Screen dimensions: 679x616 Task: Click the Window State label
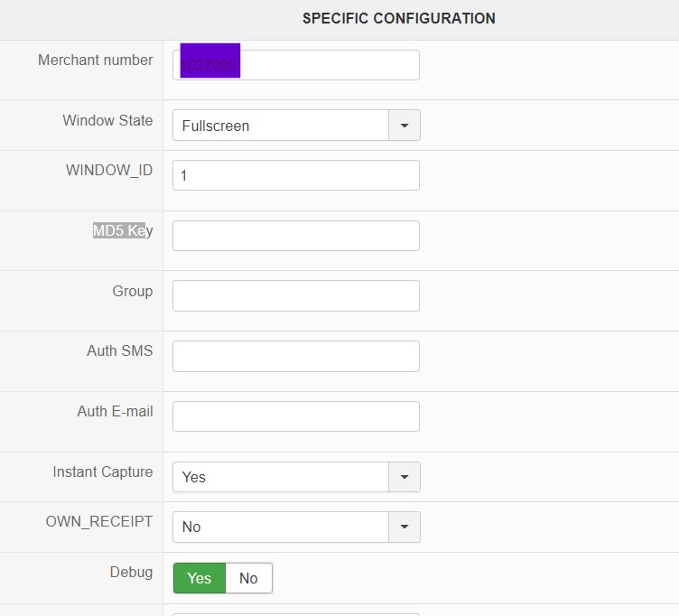[x=107, y=120]
